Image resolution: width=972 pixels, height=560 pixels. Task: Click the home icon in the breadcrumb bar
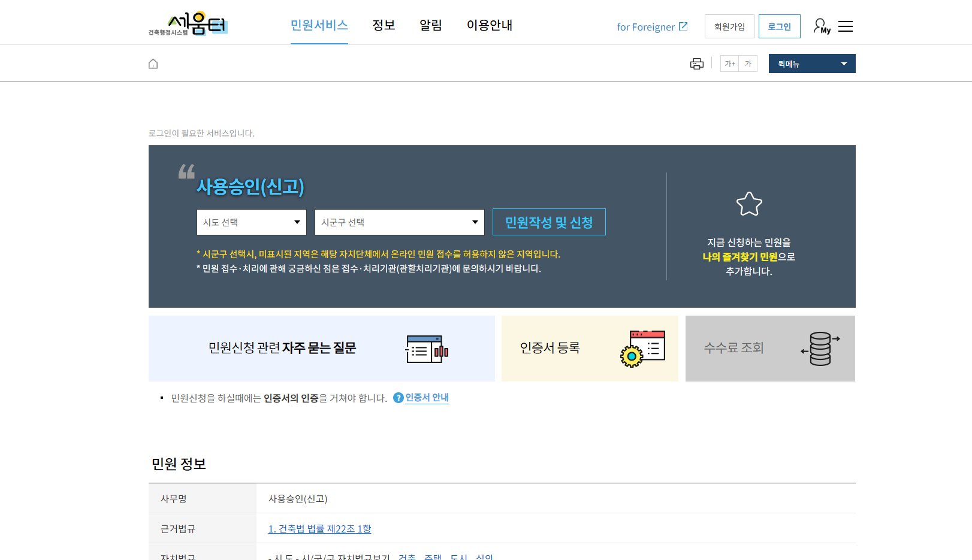pyautogui.click(x=153, y=63)
